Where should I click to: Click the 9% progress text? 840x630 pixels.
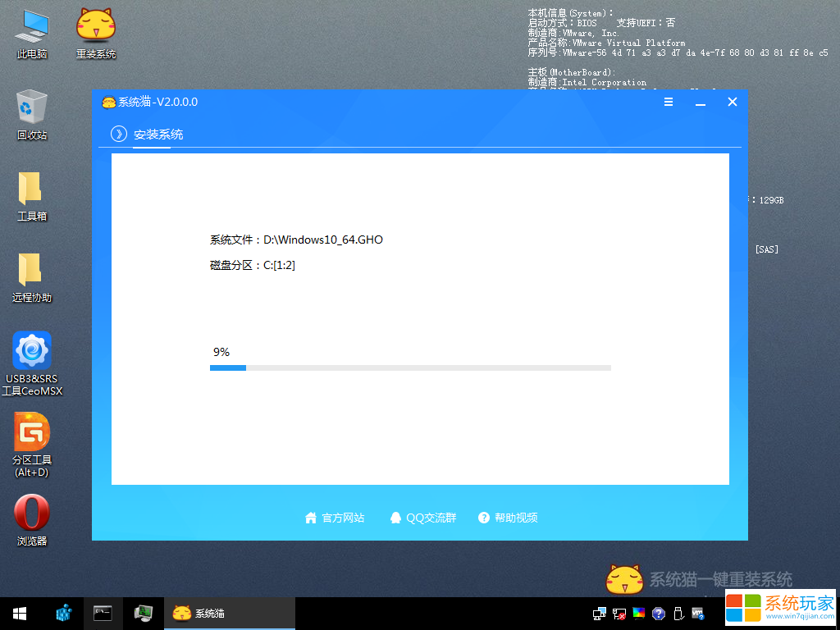[221, 352]
